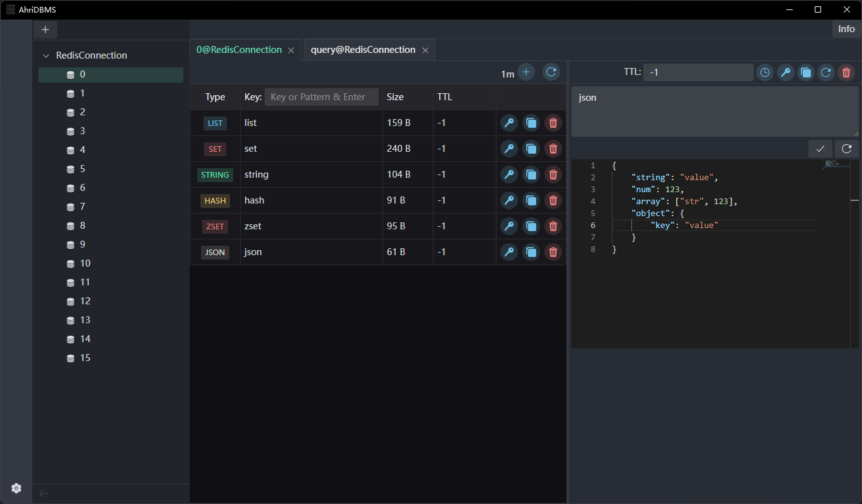Image resolution: width=862 pixels, height=504 pixels.
Task: Click the HASH type badge
Action: (215, 200)
